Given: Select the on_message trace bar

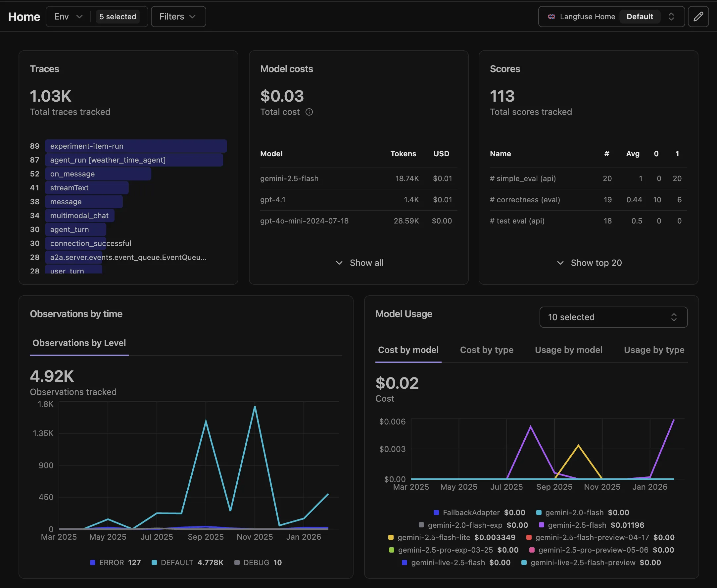Looking at the screenshot, I should 98,174.
